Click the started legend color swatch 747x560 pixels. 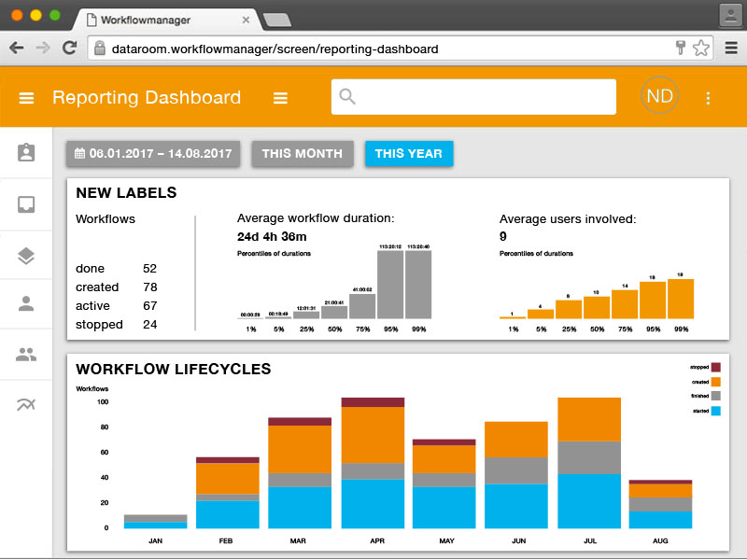click(715, 411)
